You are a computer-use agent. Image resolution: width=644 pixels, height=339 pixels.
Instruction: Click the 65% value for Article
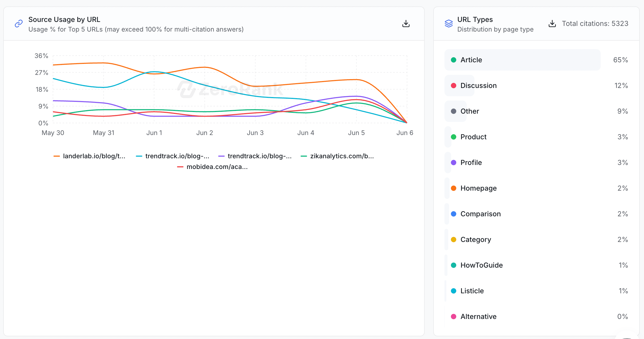pos(620,60)
